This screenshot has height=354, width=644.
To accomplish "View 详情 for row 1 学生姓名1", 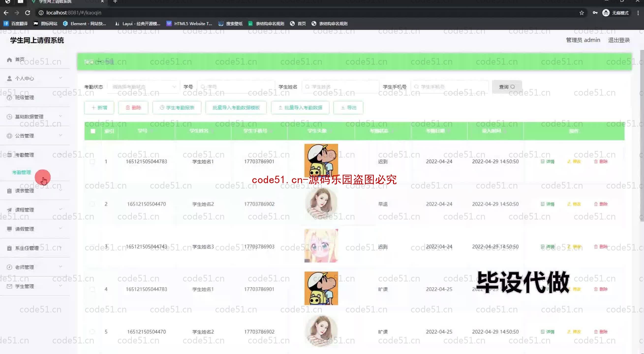I will click(x=548, y=161).
